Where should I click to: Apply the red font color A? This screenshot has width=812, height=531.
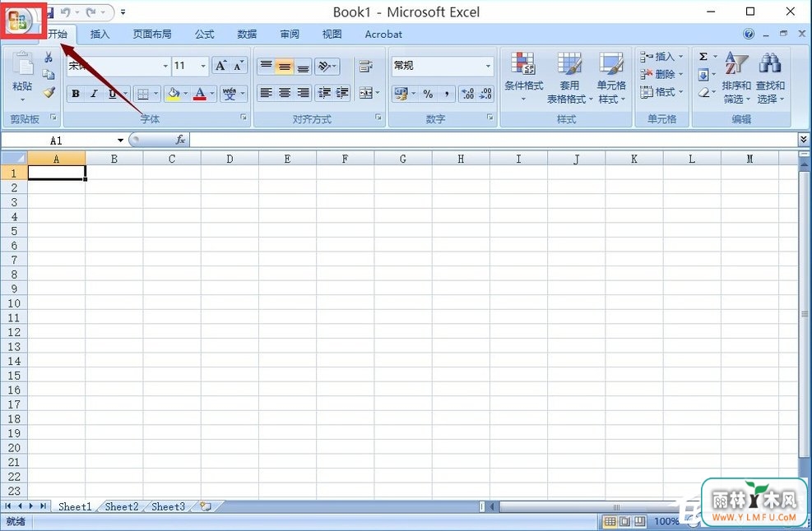pyautogui.click(x=200, y=94)
